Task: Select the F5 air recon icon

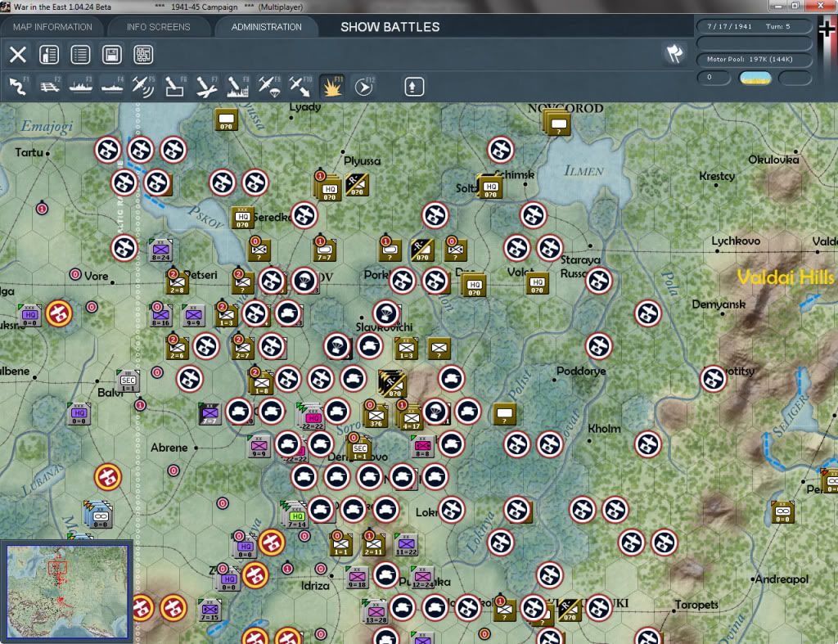Action: [x=143, y=87]
